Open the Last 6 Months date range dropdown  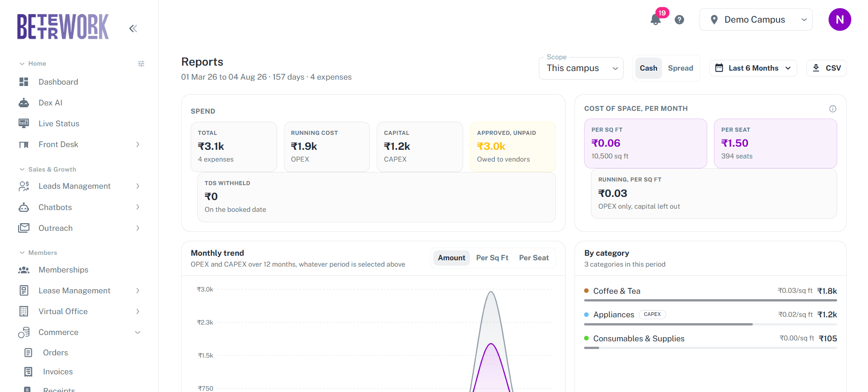click(753, 68)
